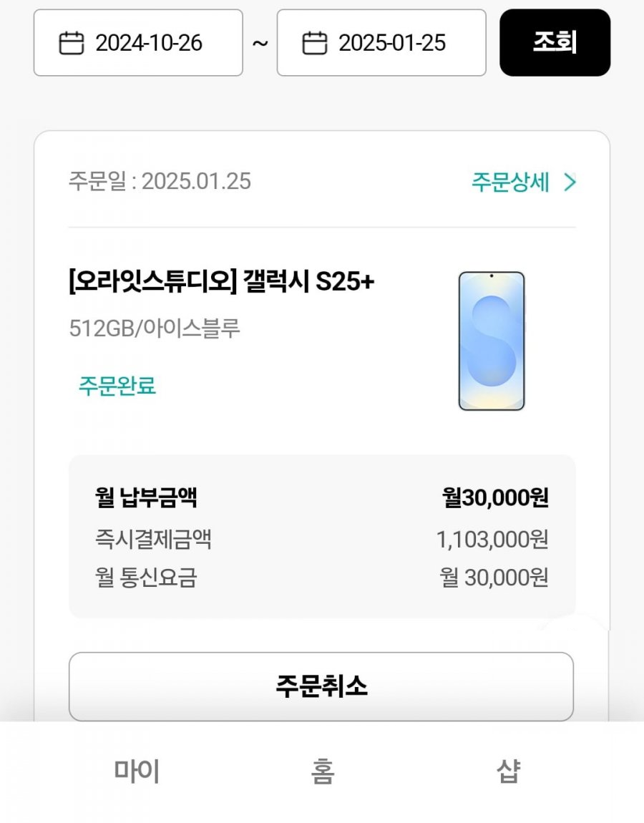Go to the 홈 tab
Screen dimensions: 644x823
click(x=323, y=772)
